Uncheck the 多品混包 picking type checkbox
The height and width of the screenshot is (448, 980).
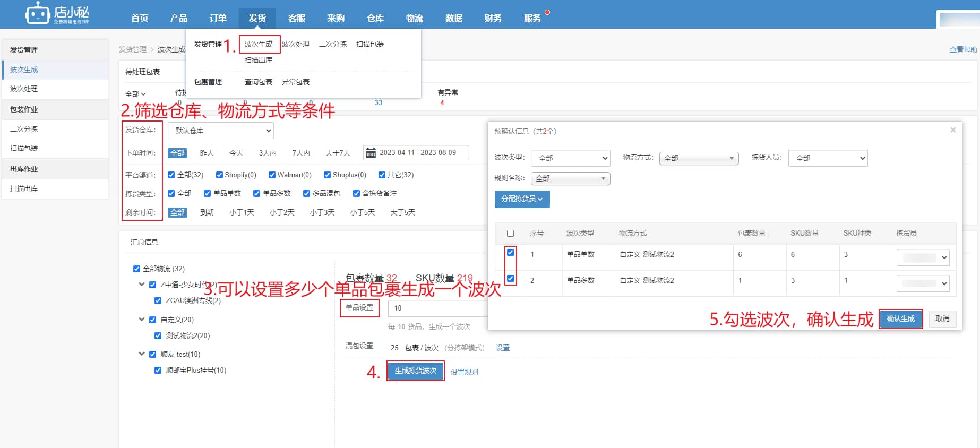tap(306, 194)
